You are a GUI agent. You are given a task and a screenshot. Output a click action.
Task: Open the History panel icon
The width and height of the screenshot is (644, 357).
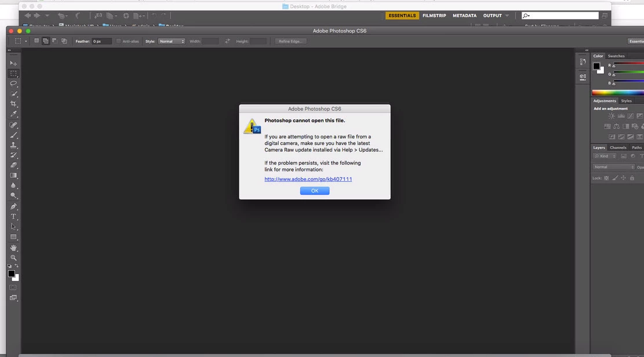[x=583, y=62]
